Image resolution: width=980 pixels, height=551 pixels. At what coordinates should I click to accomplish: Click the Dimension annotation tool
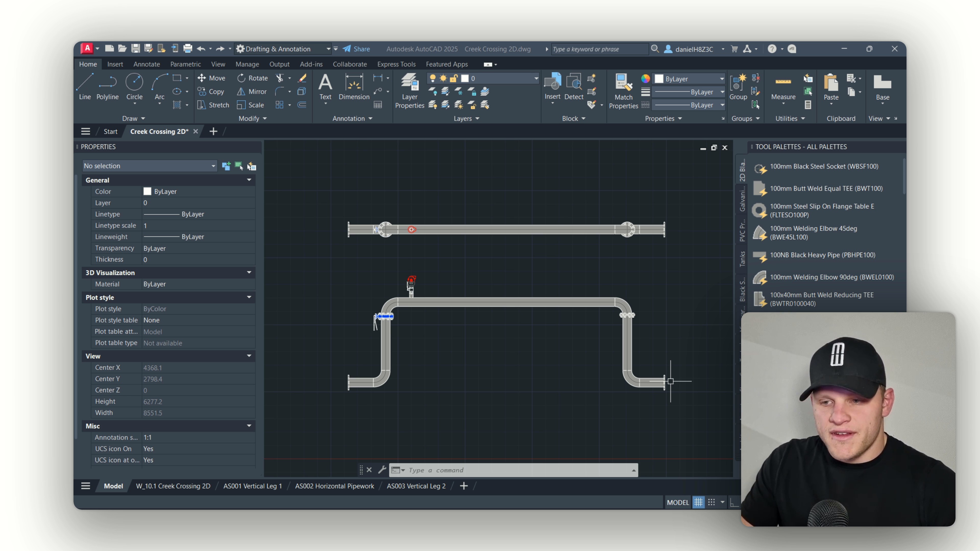tap(354, 87)
